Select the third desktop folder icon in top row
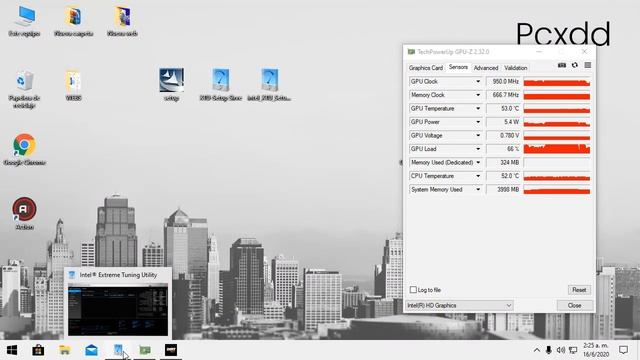This screenshot has width=640, height=360. [x=122, y=21]
